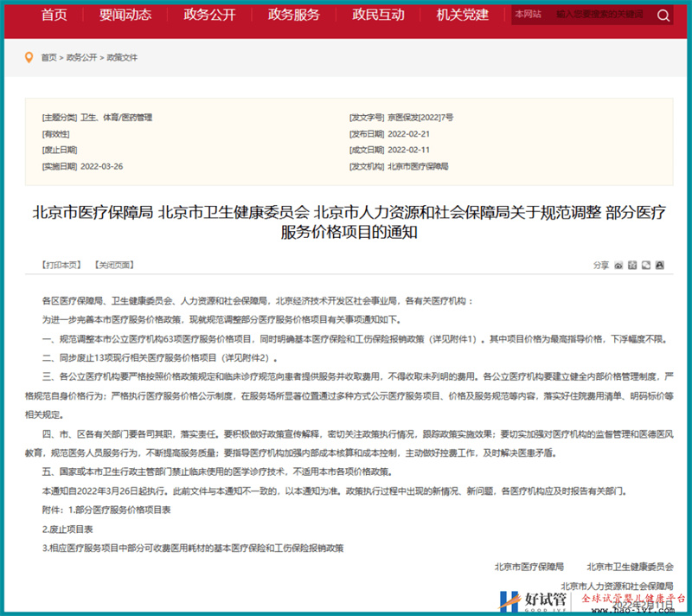This screenshot has height=616, width=692.
Task: Share the document to QQ
Action: click(660, 265)
